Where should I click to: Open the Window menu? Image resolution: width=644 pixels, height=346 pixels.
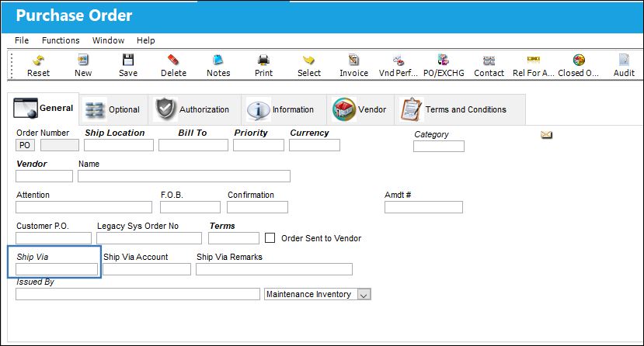(109, 40)
